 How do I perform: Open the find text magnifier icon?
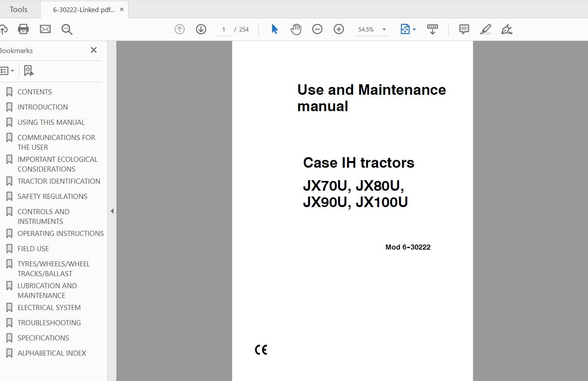[x=67, y=29]
